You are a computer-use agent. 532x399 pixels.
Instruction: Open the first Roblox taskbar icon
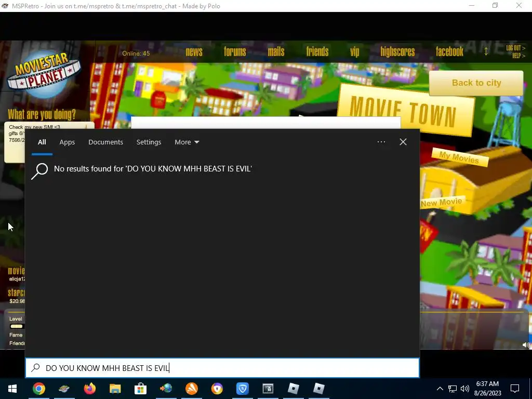tap(293, 389)
